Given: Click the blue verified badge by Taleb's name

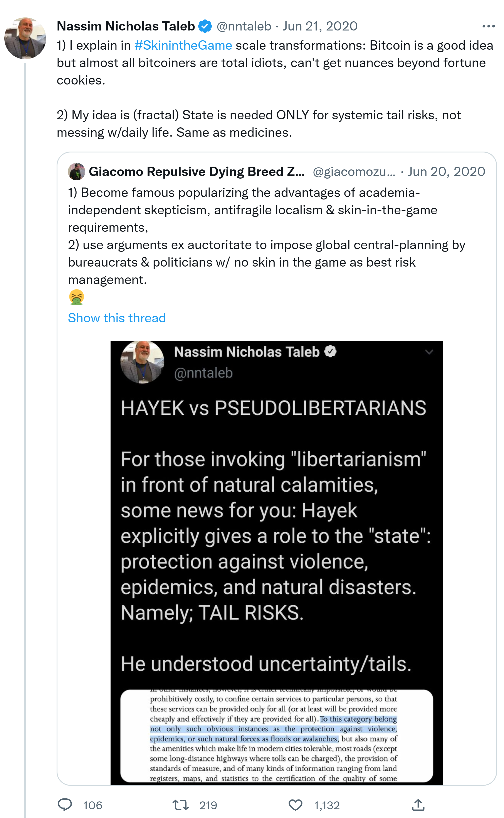Looking at the screenshot, I should (205, 26).
